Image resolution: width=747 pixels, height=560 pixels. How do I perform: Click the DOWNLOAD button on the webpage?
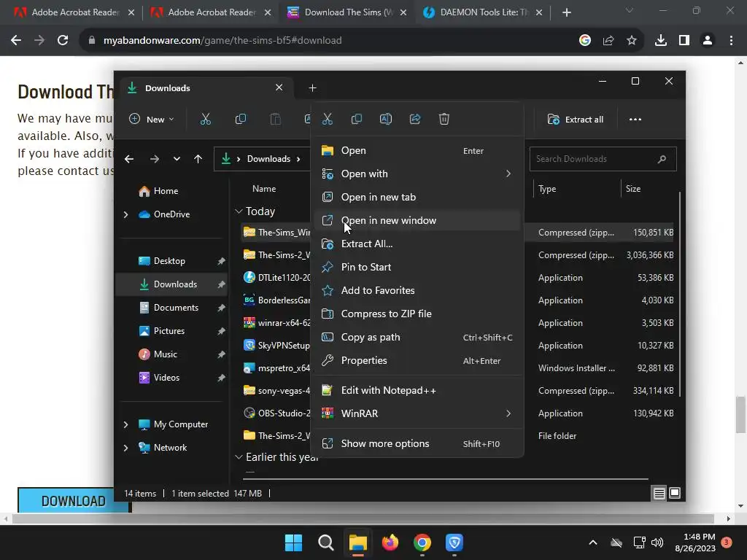click(x=74, y=500)
